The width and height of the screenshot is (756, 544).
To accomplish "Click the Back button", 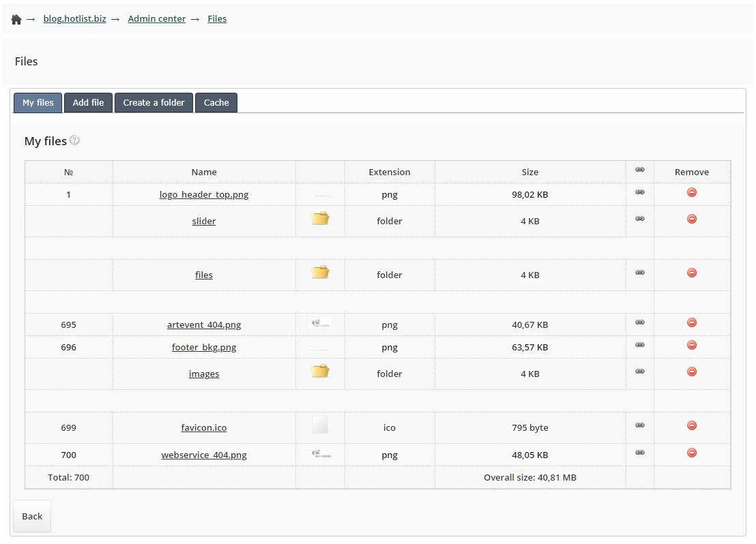I will [x=32, y=516].
